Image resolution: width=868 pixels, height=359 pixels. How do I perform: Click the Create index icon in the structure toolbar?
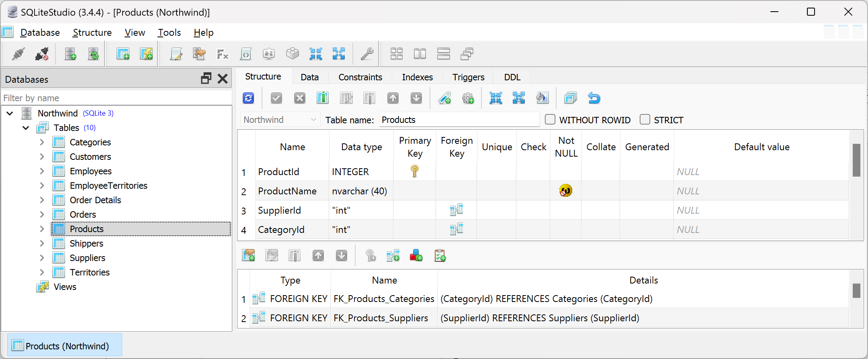tap(444, 98)
